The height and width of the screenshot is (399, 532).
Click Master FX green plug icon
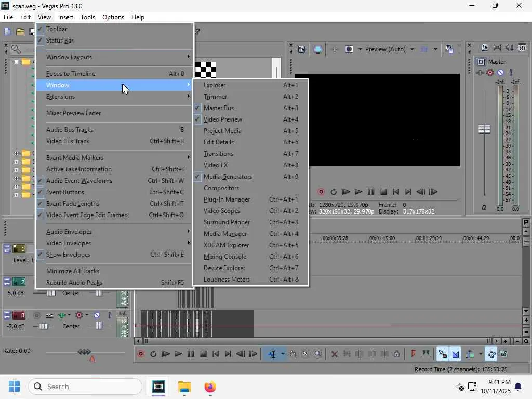(x=480, y=72)
